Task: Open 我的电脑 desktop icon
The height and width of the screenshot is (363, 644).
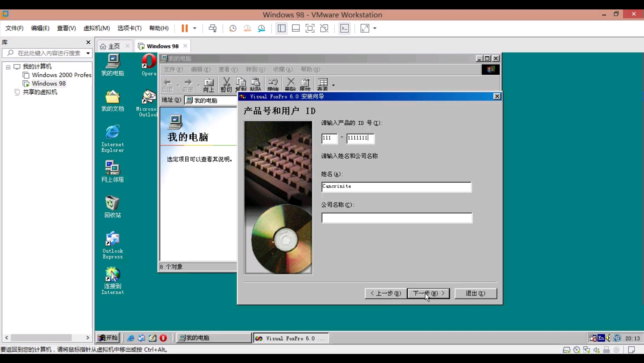Action: [113, 65]
